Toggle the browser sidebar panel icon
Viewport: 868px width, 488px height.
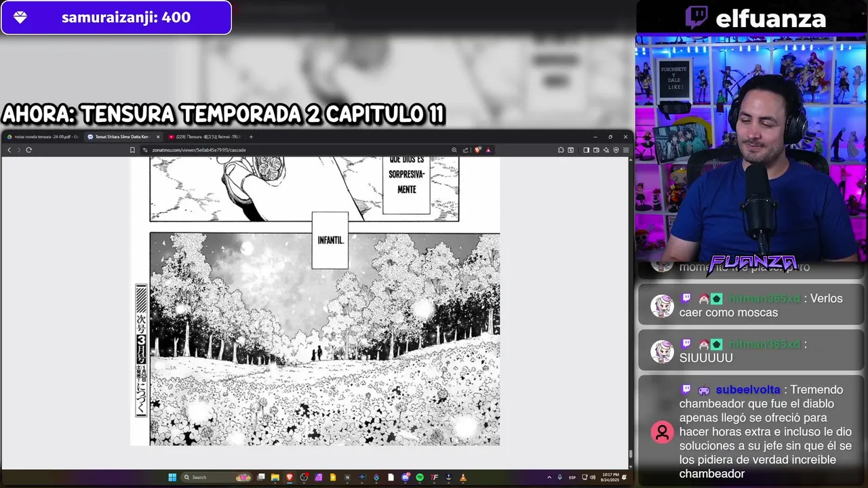(x=586, y=150)
